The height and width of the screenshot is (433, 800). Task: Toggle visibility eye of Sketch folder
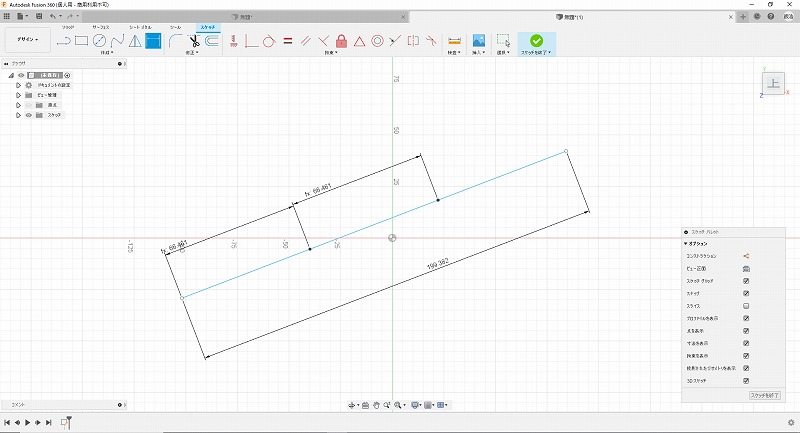click(28, 115)
